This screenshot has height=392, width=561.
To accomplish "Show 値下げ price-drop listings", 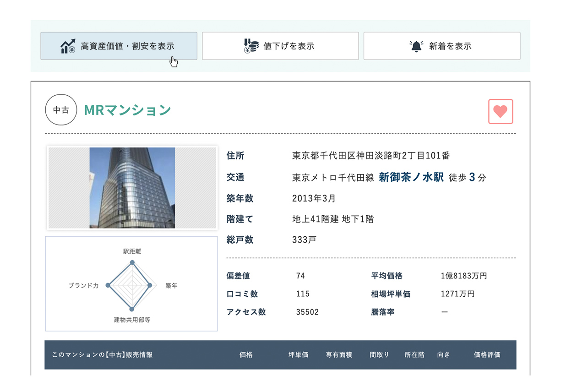I will tap(280, 46).
